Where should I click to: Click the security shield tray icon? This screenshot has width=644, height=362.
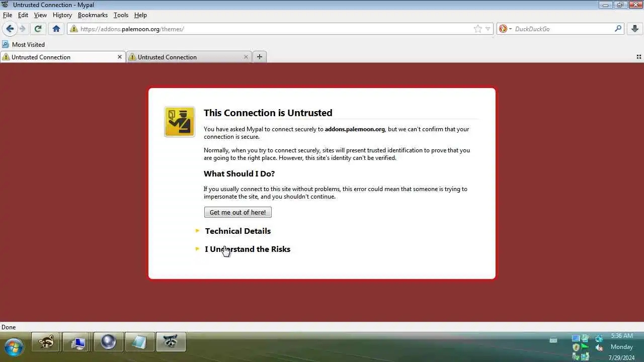576,347
